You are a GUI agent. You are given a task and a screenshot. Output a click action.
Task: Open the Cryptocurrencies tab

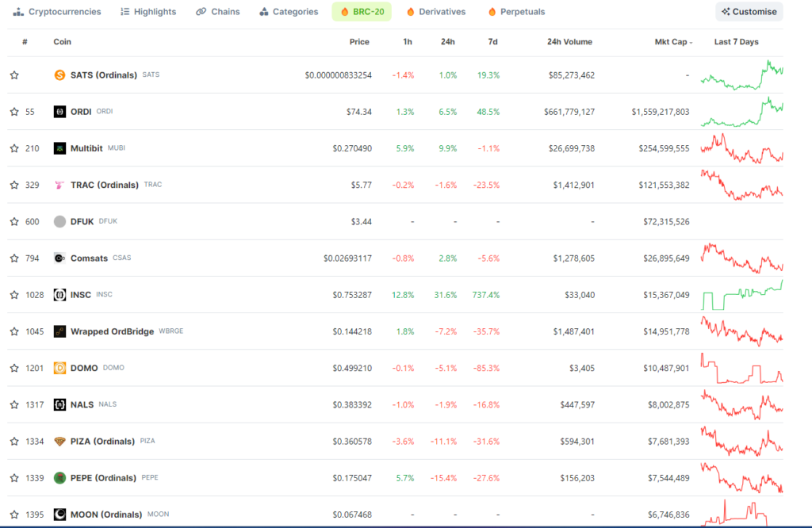pos(57,11)
